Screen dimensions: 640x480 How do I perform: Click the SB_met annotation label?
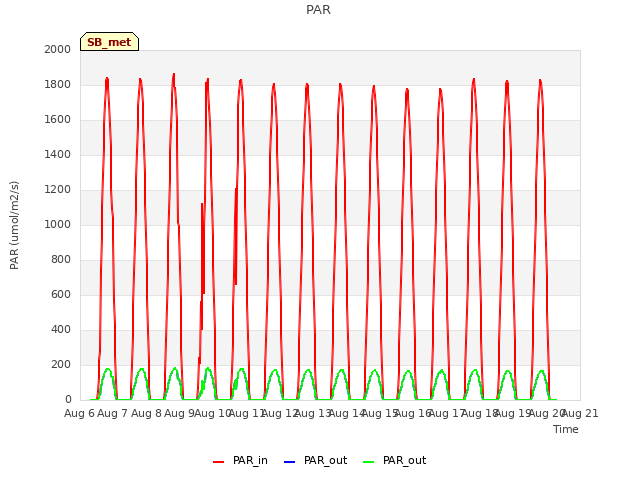(109, 42)
